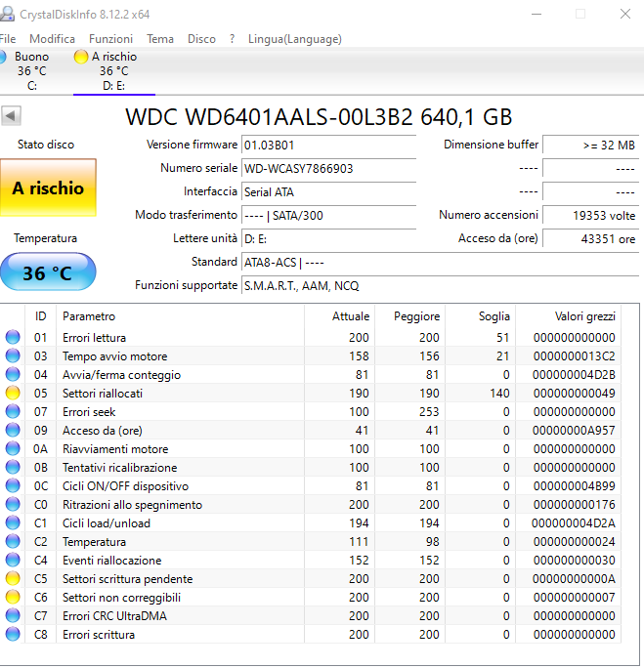Click the Attuale column header
Viewport: 644px width, 668px height.
pos(340,316)
